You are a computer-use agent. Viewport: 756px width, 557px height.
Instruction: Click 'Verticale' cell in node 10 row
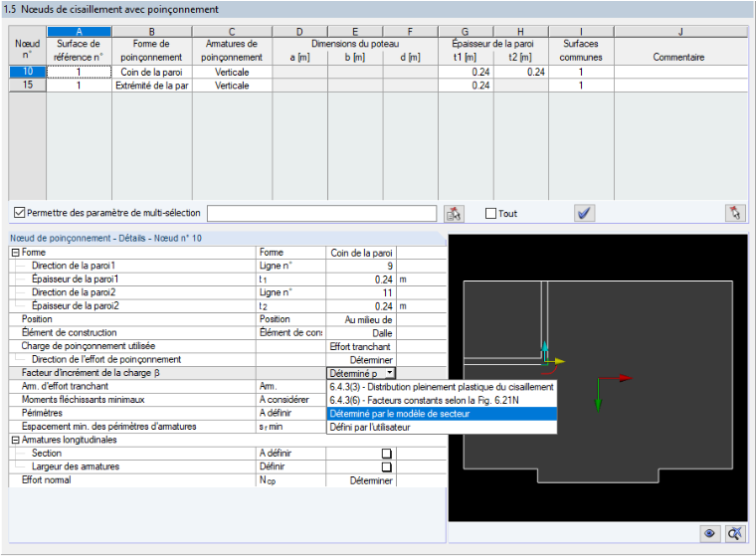[232, 73]
